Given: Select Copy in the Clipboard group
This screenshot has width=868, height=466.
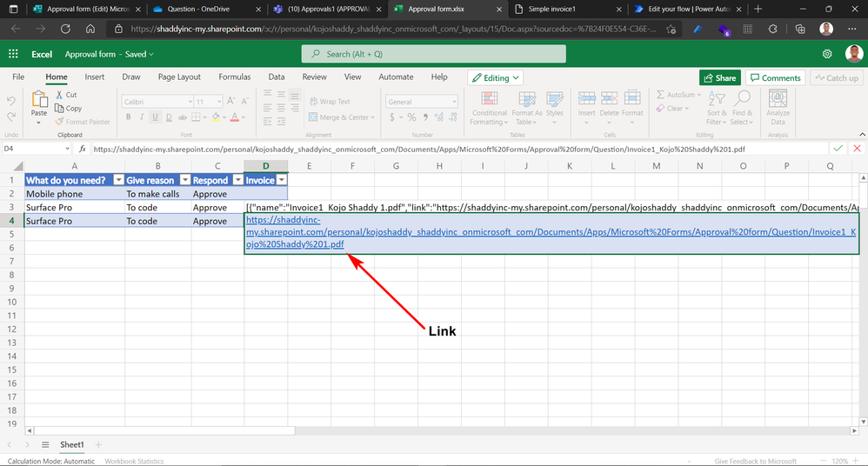Looking at the screenshot, I should pyautogui.click(x=68, y=109).
